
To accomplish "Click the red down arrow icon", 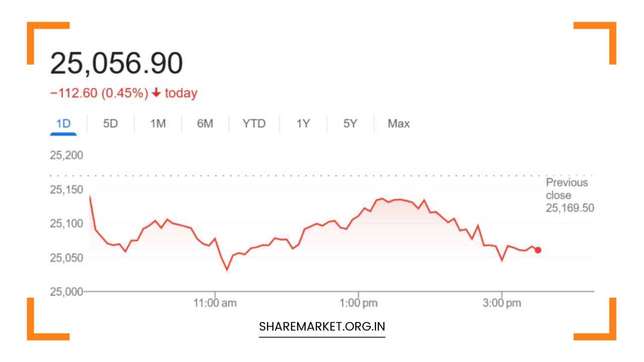I will point(156,93).
